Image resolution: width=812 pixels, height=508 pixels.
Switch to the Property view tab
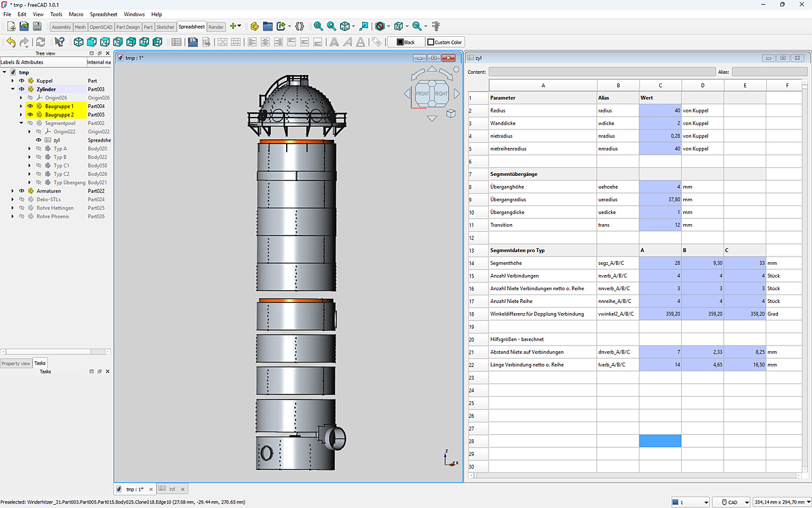[x=16, y=363]
